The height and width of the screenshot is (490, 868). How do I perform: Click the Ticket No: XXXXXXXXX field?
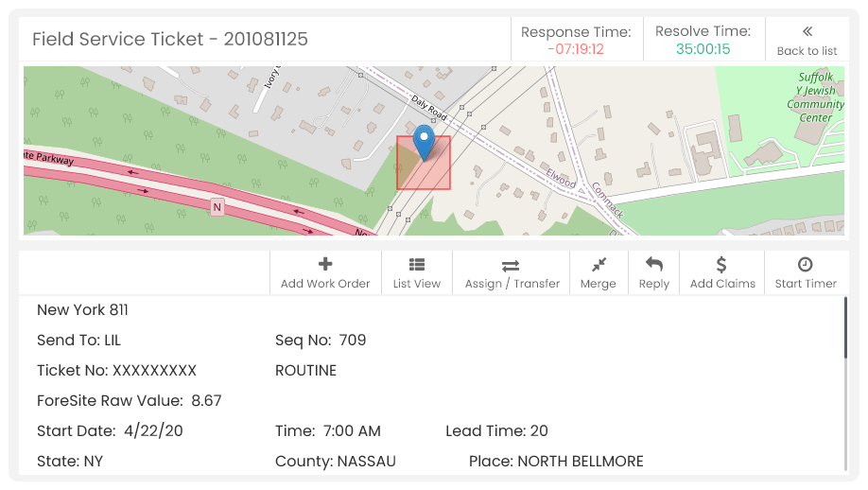click(x=117, y=371)
